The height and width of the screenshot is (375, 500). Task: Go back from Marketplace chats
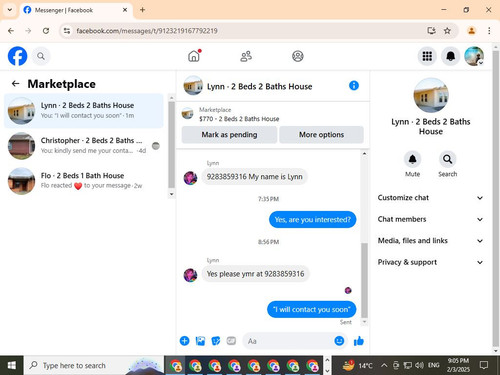(15, 84)
